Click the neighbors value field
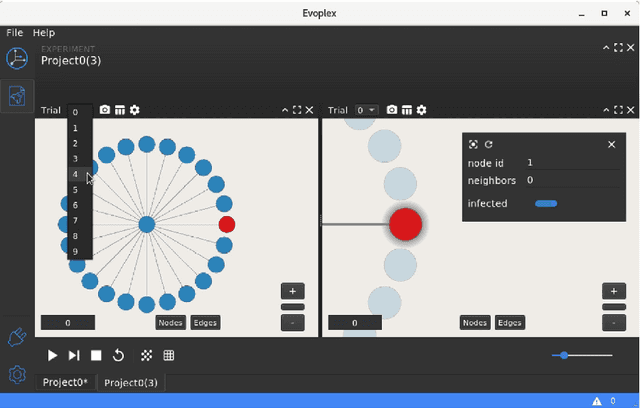Viewport: 640px width, 408px height. click(x=573, y=180)
